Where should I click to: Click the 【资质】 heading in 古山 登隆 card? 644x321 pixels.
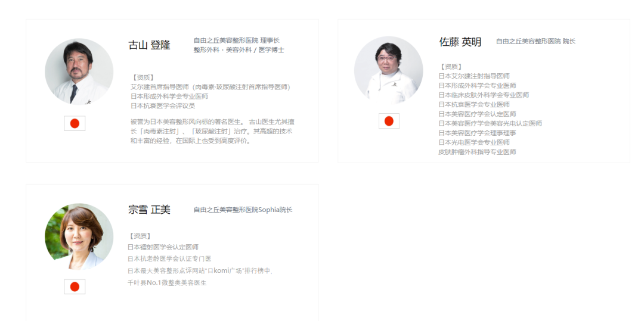pos(143,77)
